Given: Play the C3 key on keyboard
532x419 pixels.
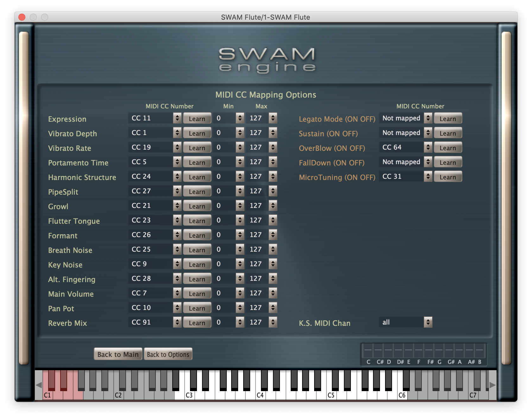Looking at the screenshot, I should coord(189,395).
